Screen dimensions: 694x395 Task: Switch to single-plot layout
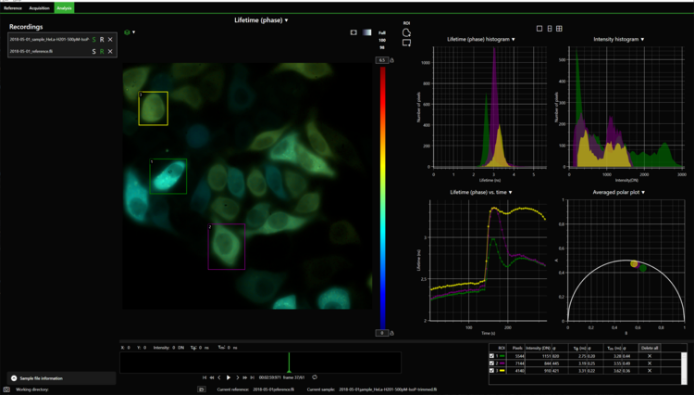(539, 28)
